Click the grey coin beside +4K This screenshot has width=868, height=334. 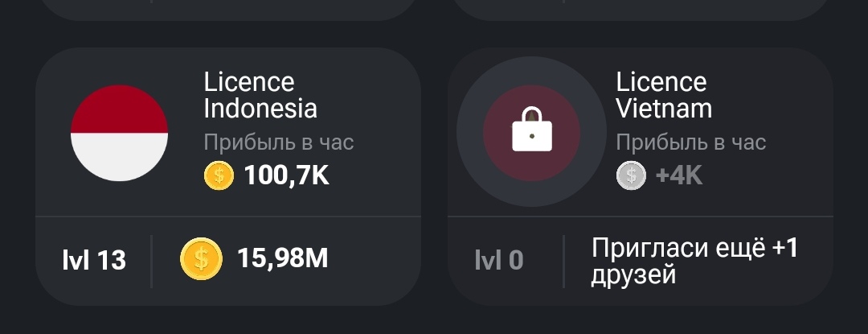[631, 175]
